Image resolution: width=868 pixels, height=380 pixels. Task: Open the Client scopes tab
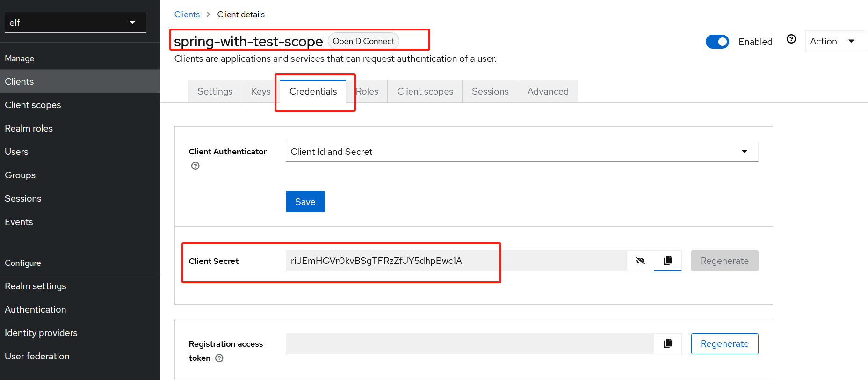coord(425,91)
